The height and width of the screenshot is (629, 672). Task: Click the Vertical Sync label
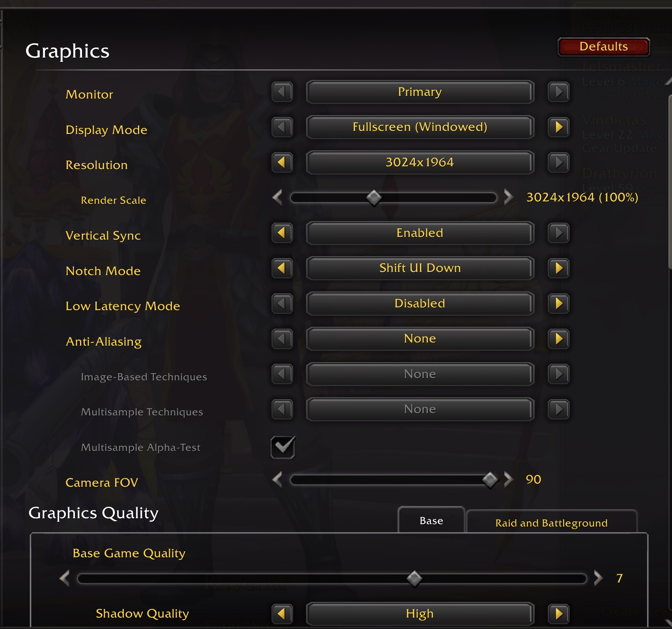coord(103,236)
